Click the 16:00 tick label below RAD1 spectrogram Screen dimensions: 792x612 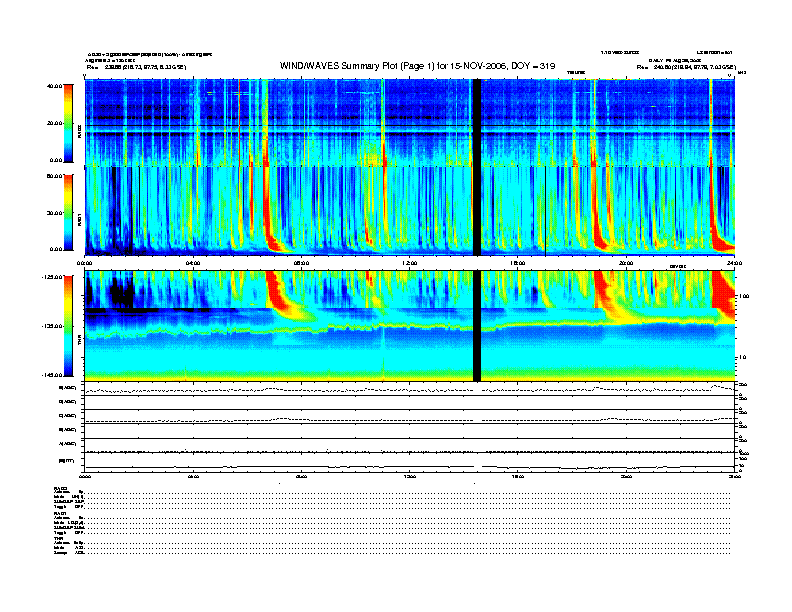518,263
